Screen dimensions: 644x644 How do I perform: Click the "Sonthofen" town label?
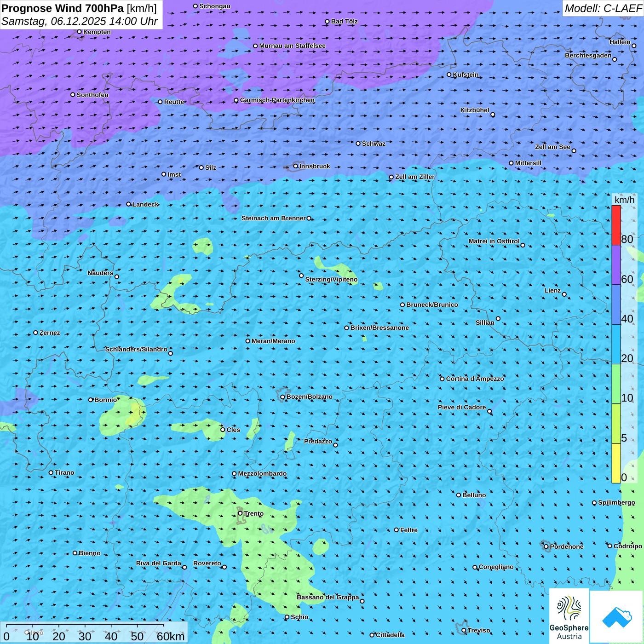pos(92,95)
